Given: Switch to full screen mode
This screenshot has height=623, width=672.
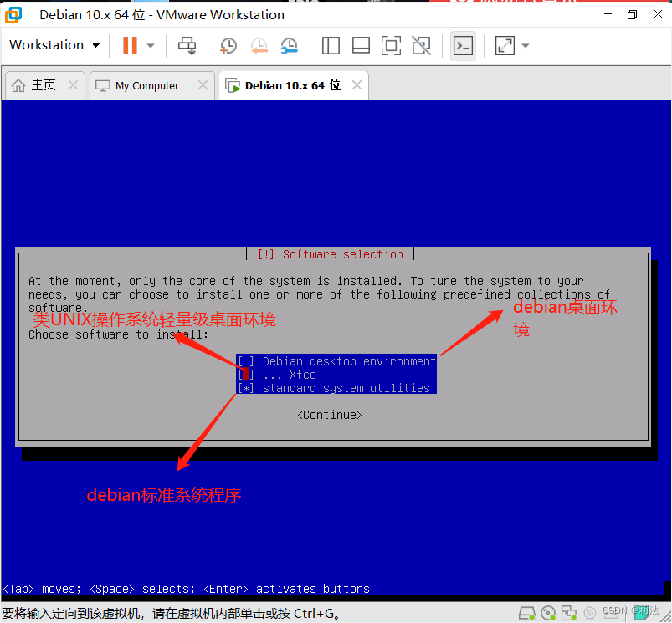Looking at the screenshot, I should click(x=391, y=45).
